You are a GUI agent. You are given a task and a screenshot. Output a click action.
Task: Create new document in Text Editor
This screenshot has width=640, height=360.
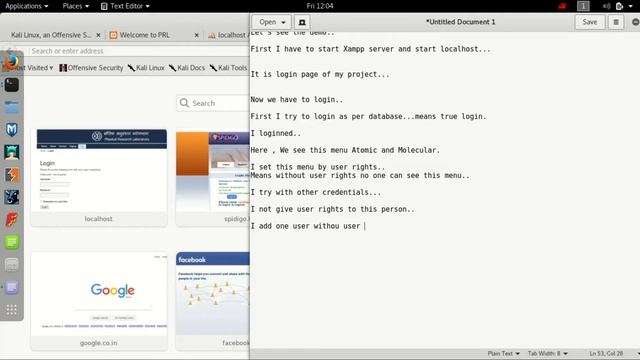pos(302,22)
